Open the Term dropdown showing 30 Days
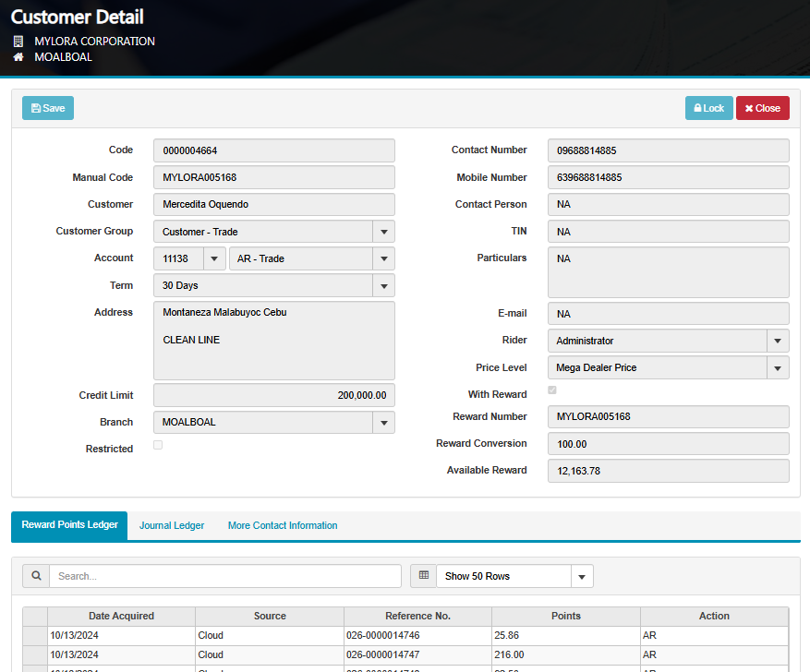 (383, 286)
